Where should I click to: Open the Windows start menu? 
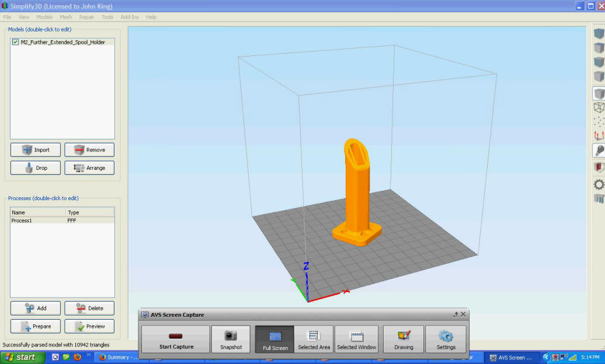[x=21, y=357]
